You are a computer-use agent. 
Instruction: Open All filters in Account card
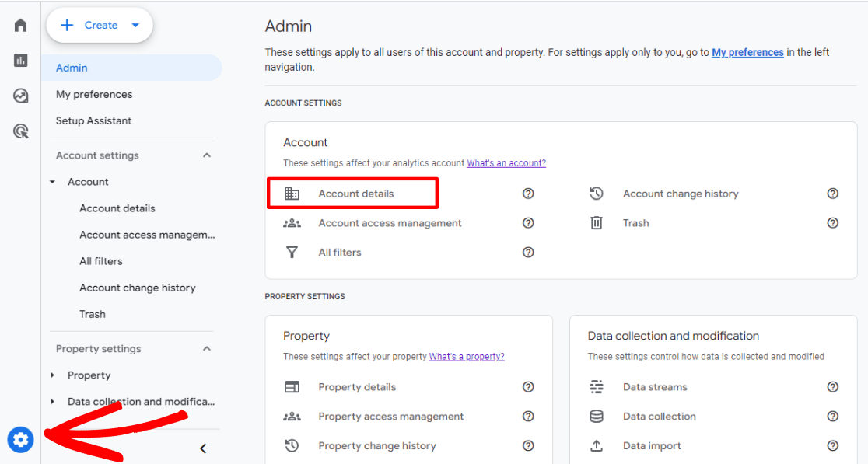pyautogui.click(x=340, y=252)
